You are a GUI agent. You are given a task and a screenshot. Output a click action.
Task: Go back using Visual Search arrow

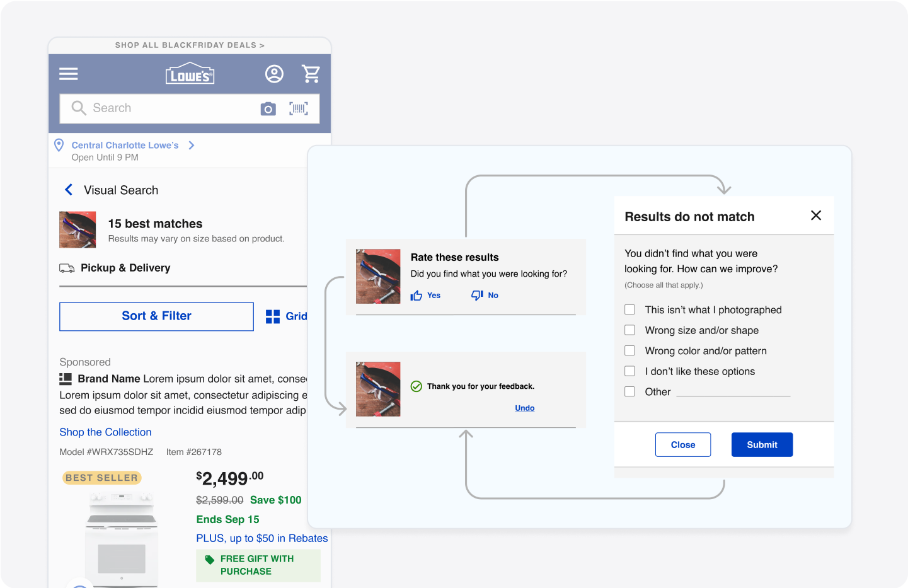pyautogui.click(x=69, y=190)
